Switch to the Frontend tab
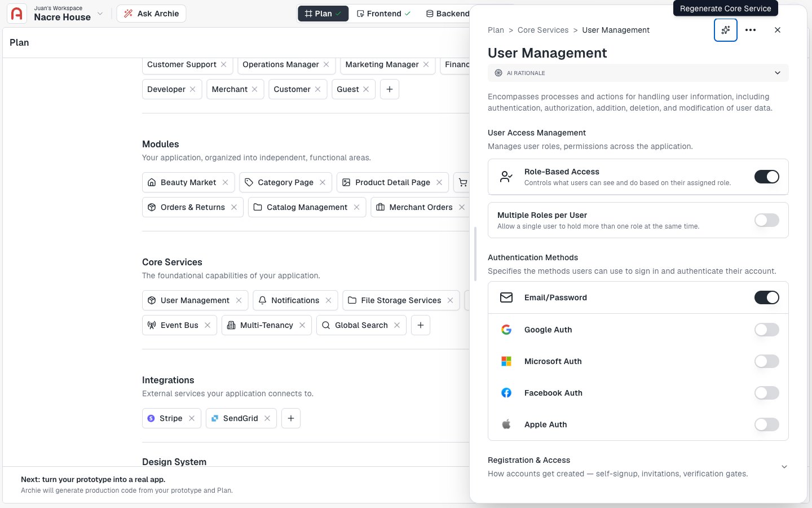The image size is (812, 508). tap(383, 14)
